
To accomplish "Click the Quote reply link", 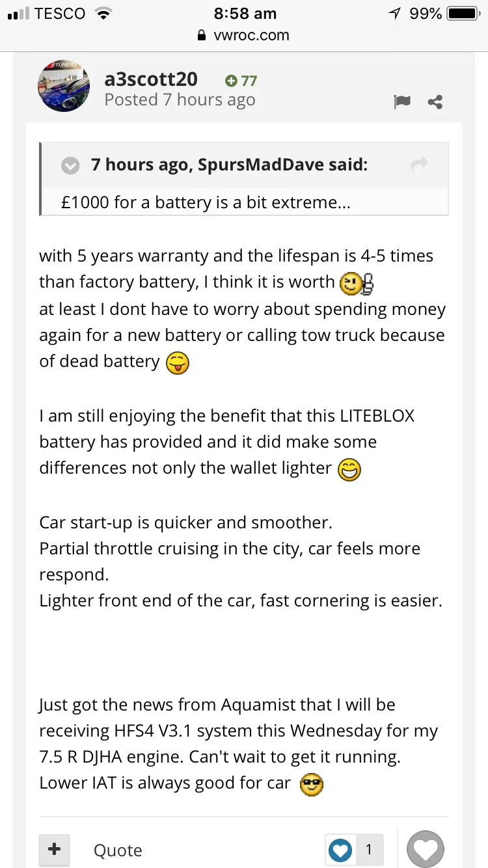I will (x=118, y=850).
